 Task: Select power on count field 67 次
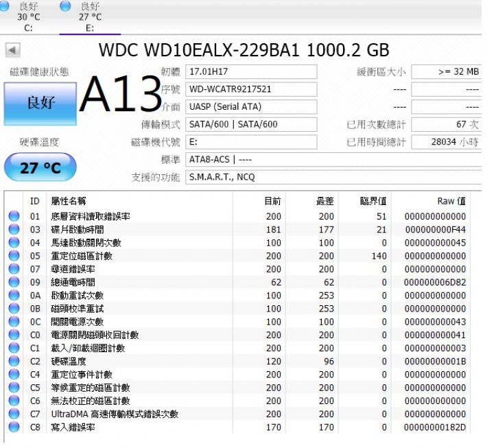[447, 124]
